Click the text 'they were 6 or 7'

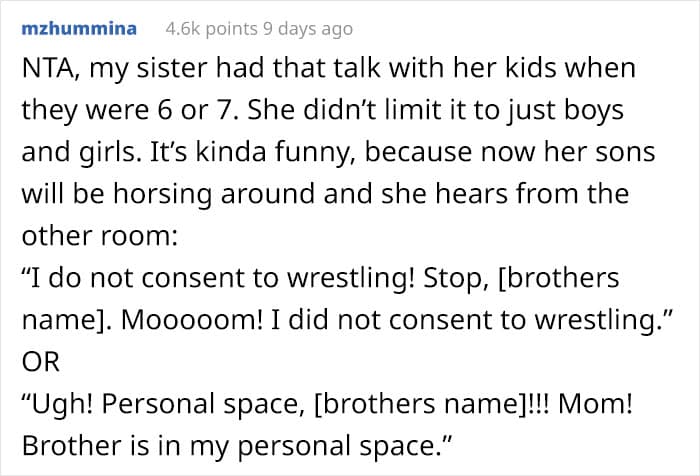(127, 111)
